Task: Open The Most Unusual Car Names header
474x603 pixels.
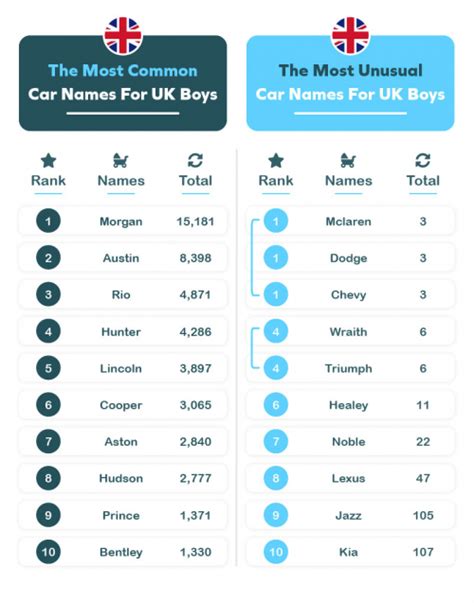Action: click(x=350, y=83)
